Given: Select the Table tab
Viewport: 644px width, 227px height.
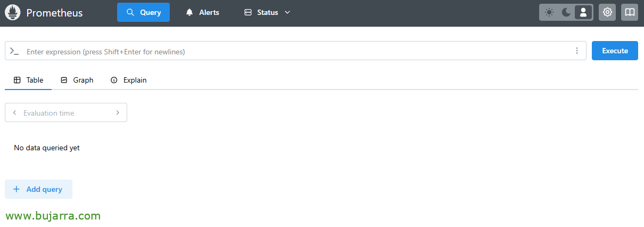Looking at the screenshot, I should 28,80.
